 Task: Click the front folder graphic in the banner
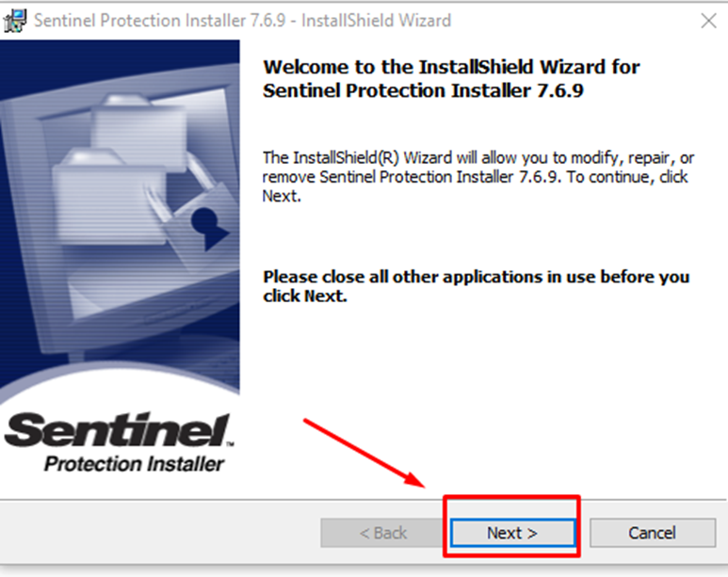point(109,196)
